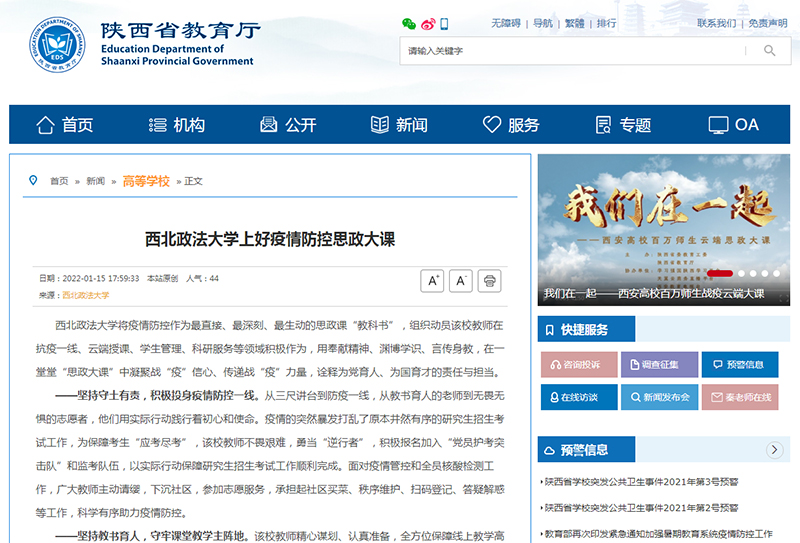Open the Weibo icon in header

[x=427, y=23]
